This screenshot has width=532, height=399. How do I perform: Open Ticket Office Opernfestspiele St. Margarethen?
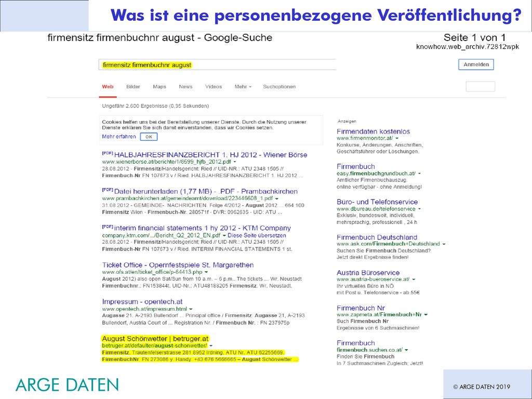coord(178,265)
